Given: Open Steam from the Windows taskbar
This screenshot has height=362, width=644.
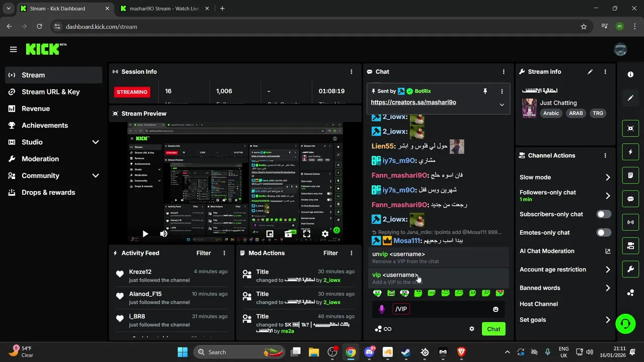Looking at the screenshot, I should pyautogui.click(x=406, y=352).
